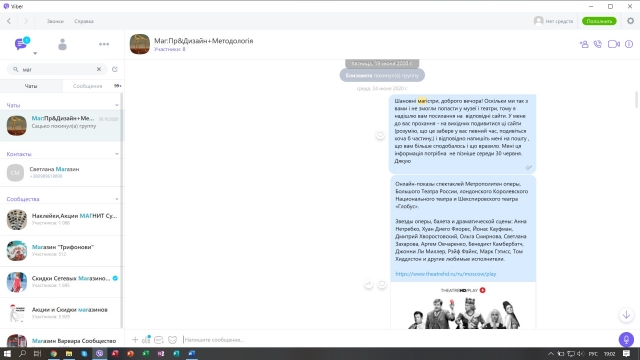Viewport: 640px width, 360px height.
Task: Like the first message with heart
Action: coord(380,134)
